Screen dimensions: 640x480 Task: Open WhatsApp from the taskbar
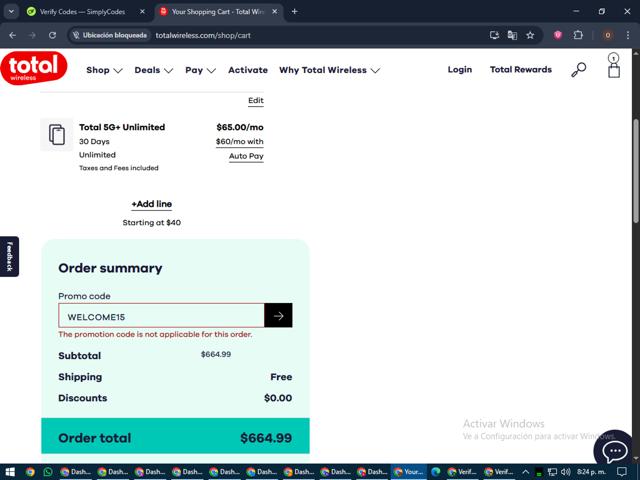pos(48,472)
